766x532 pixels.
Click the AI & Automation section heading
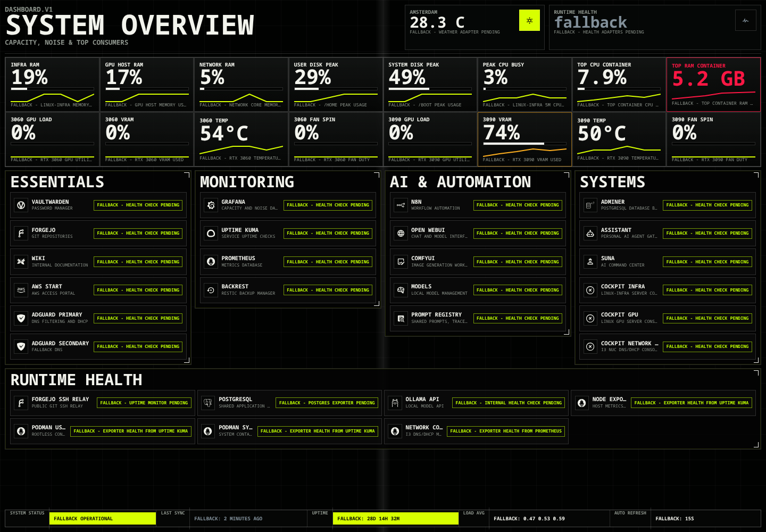pos(460,182)
